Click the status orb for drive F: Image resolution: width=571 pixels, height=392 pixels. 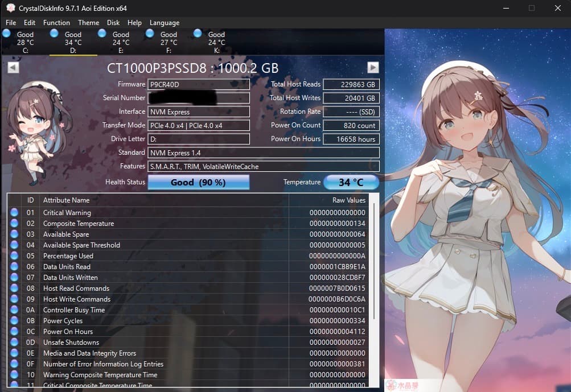[x=150, y=34]
